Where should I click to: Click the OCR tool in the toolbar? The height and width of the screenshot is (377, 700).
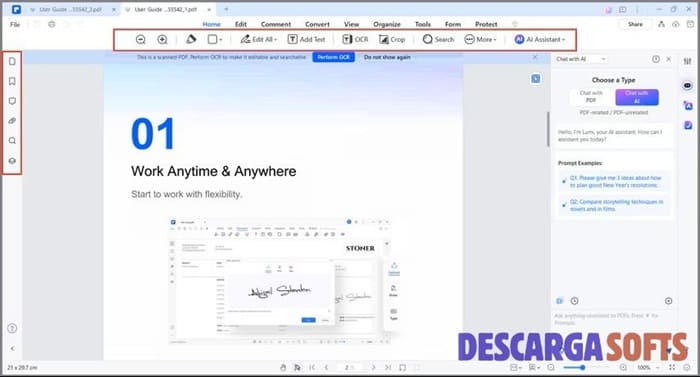(x=355, y=39)
